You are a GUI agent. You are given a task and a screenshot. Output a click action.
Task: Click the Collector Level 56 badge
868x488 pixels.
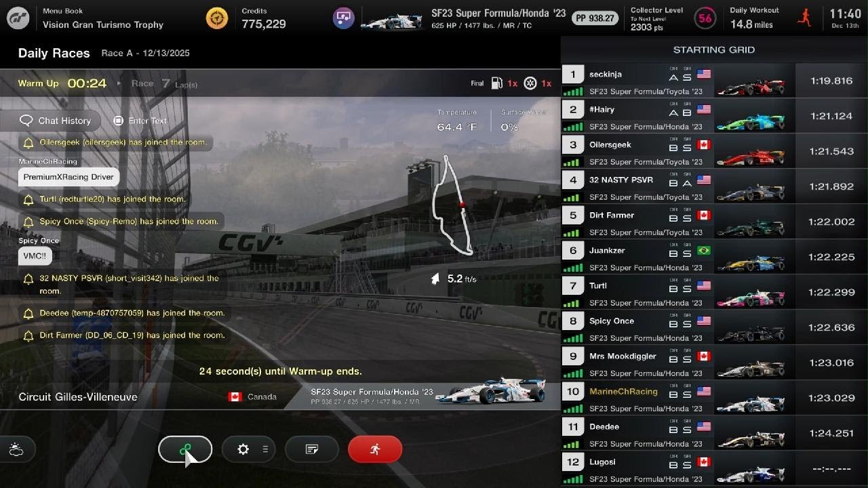pyautogui.click(x=705, y=18)
